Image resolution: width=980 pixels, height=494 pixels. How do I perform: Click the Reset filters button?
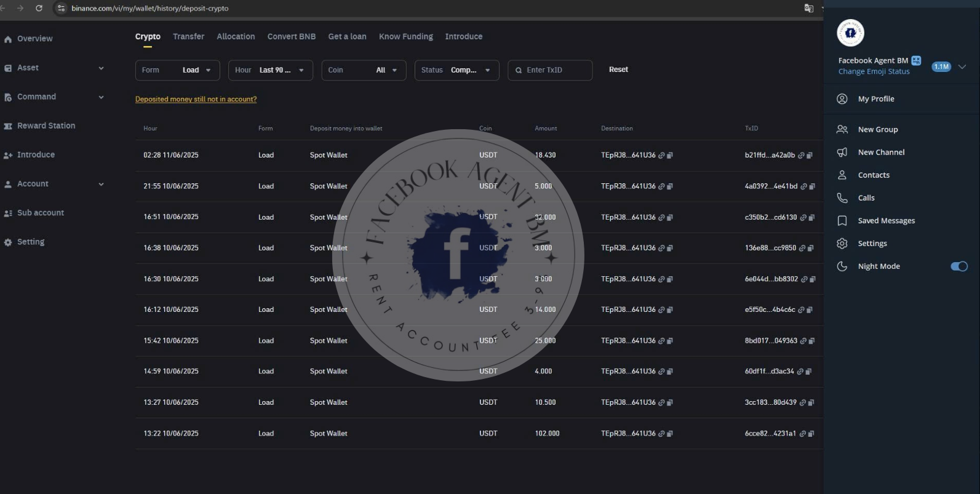pos(618,70)
